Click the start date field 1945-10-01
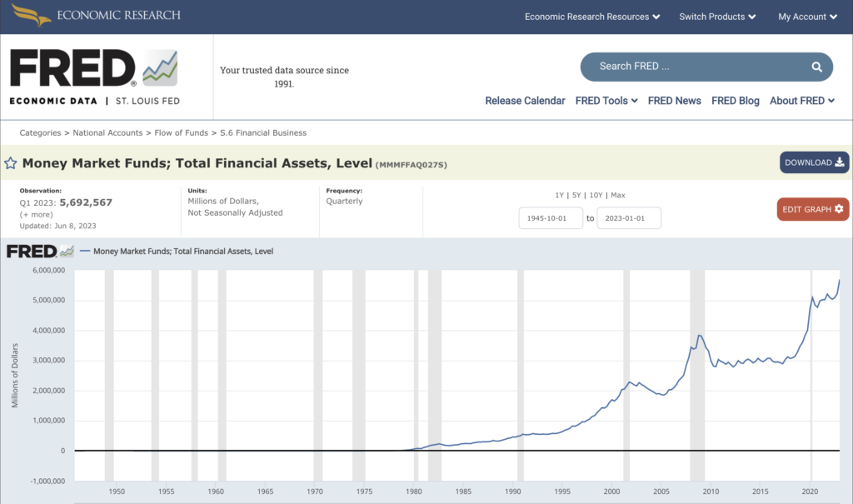Viewport: 853px width, 504px height. (x=551, y=217)
